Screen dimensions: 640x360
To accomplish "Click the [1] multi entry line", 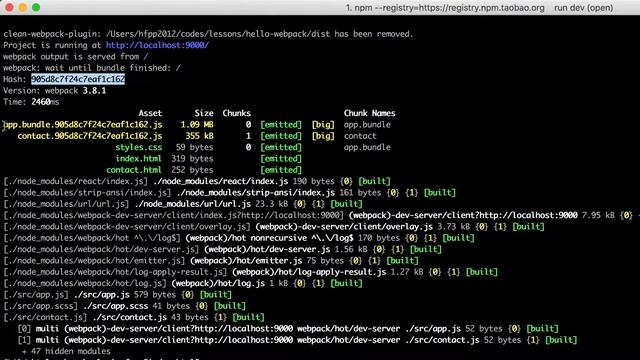I will (298, 340).
